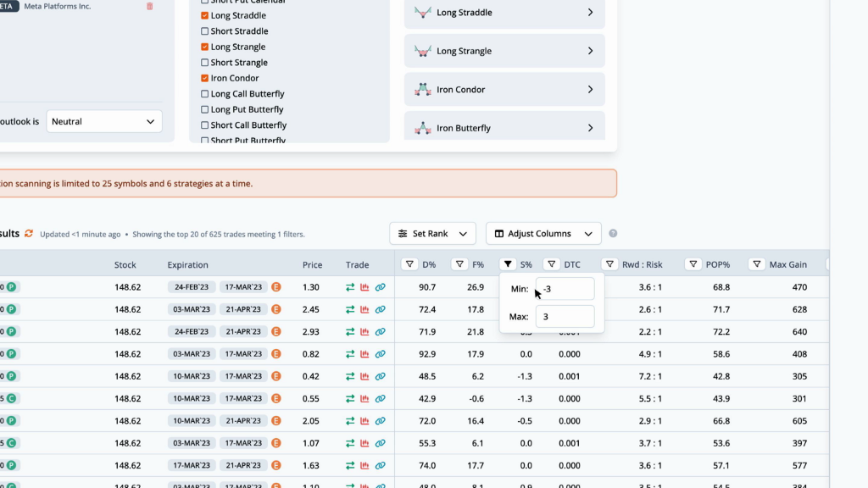Open the Neutral outlook dropdown

pos(104,121)
